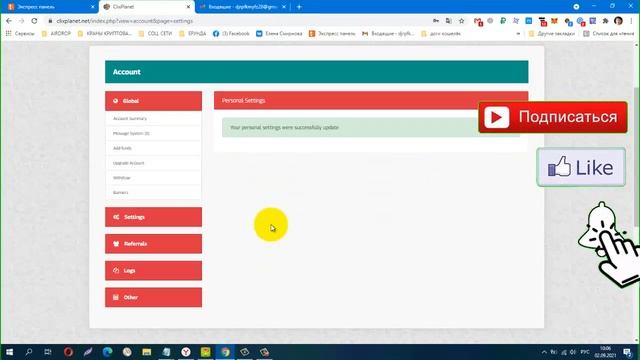Click the Like thumbs-up button
Image resolution: width=640 pixels, height=360 pixels.
[x=581, y=167]
